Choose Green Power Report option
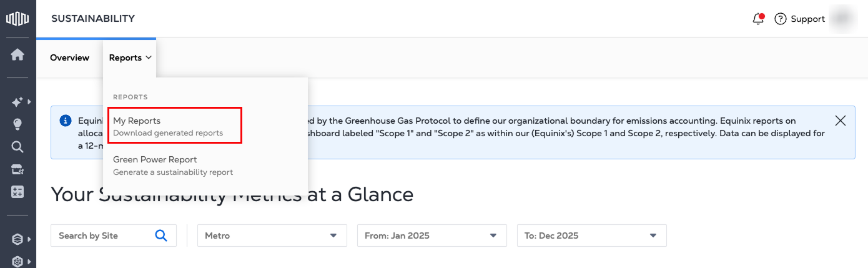 pos(173,165)
